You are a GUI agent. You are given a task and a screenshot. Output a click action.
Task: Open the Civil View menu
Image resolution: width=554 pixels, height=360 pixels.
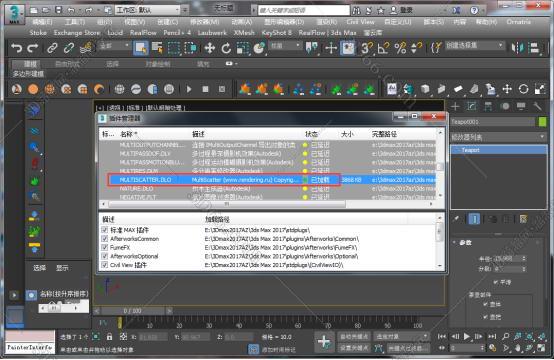click(x=360, y=22)
